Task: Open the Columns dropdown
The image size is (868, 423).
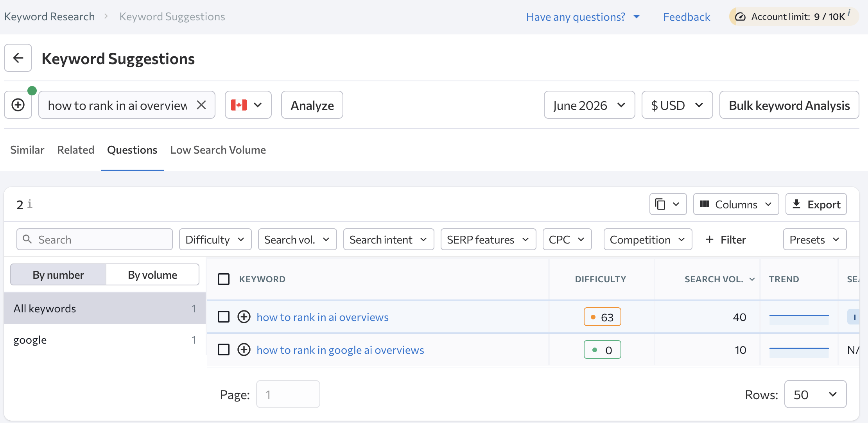Action: click(x=736, y=204)
